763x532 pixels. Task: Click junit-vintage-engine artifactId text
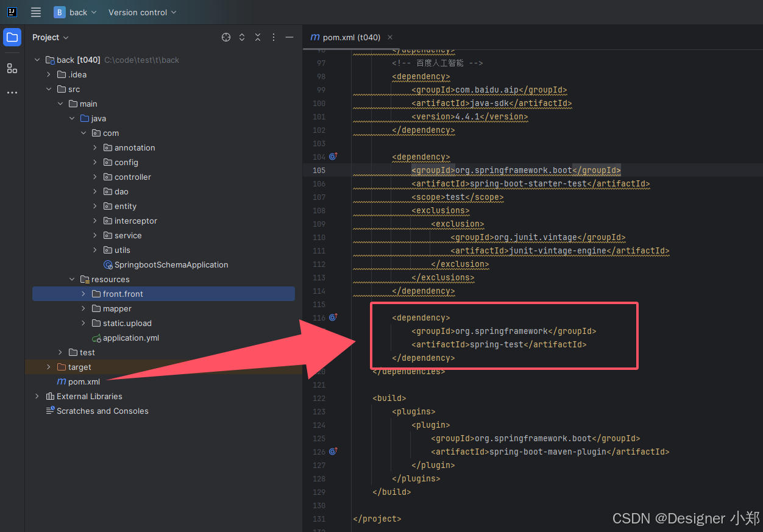coord(558,250)
